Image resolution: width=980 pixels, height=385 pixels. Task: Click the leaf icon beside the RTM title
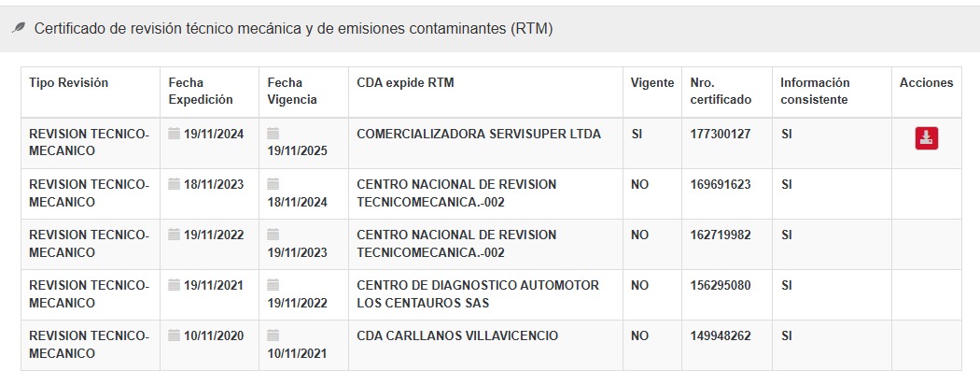[x=19, y=29]
